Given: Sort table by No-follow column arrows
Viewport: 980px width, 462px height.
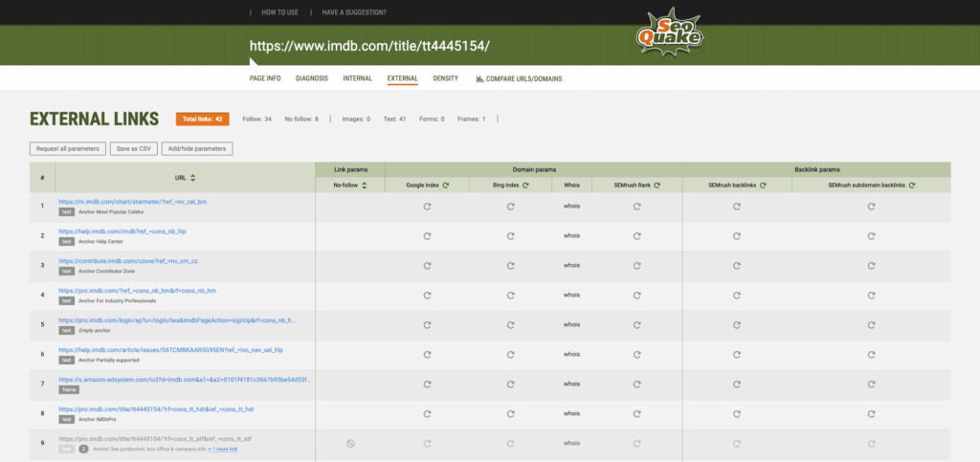Looking at the screenshot, I should point(365,186).
